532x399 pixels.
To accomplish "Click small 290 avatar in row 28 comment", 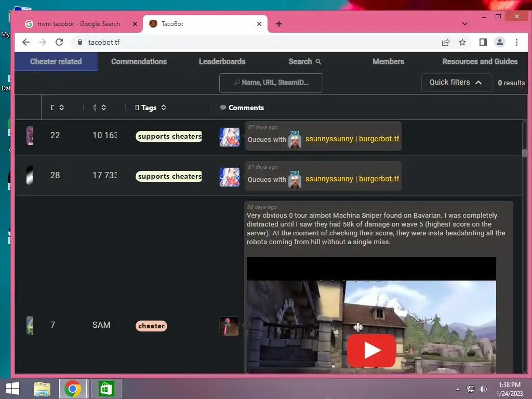I will tap(295, 181).
